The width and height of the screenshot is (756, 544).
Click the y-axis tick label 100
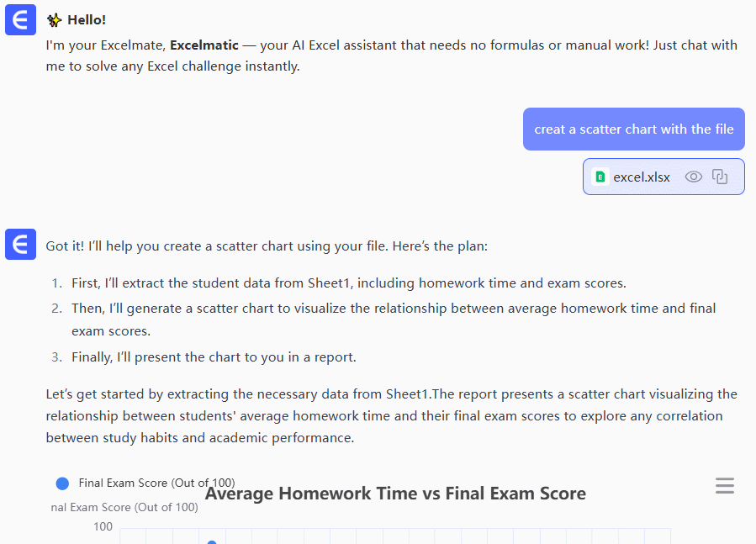point(103,527)
